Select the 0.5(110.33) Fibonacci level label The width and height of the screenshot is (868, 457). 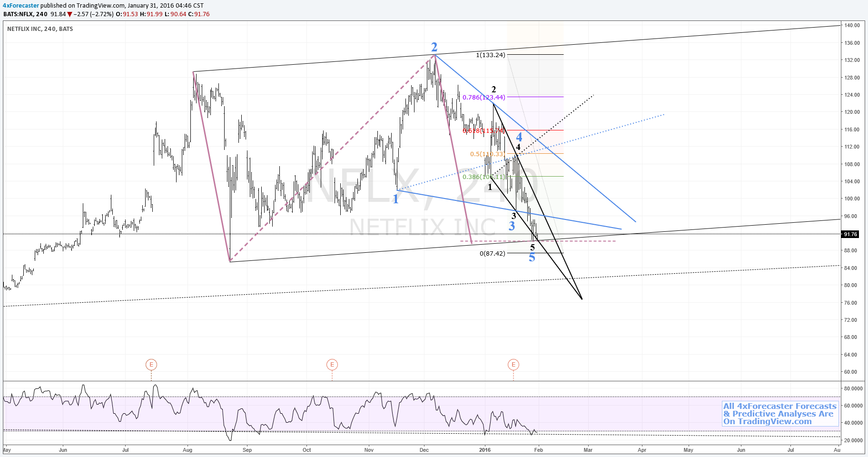click(488, 154)
